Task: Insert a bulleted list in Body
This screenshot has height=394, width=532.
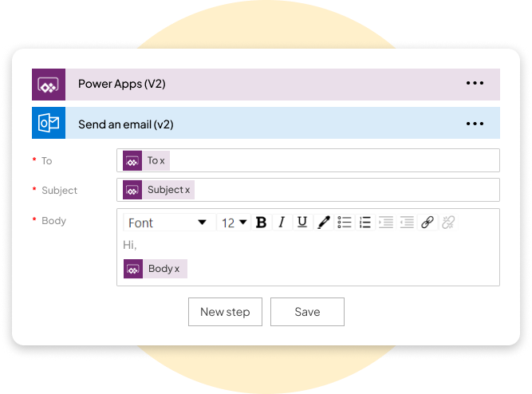Action: click(345, 223)
